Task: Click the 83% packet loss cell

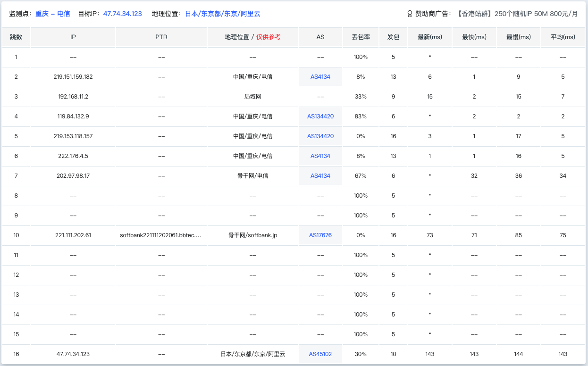Action: (x=361, y=116)
